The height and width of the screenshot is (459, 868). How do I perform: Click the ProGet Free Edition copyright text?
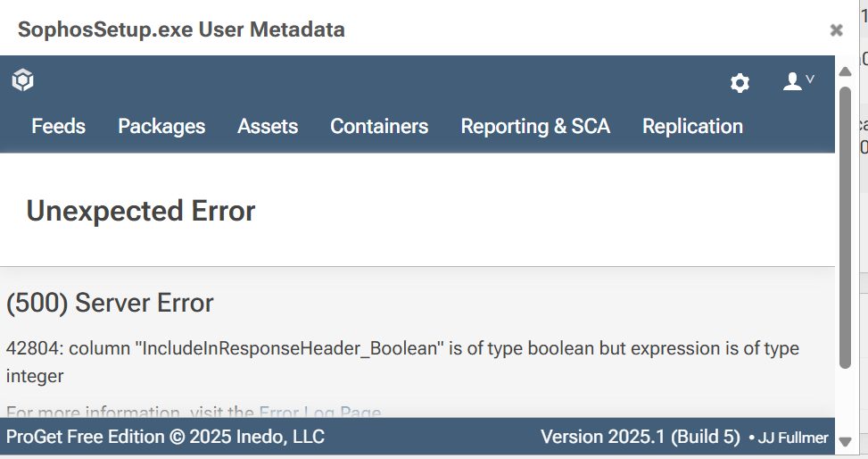tap(166, 437)
